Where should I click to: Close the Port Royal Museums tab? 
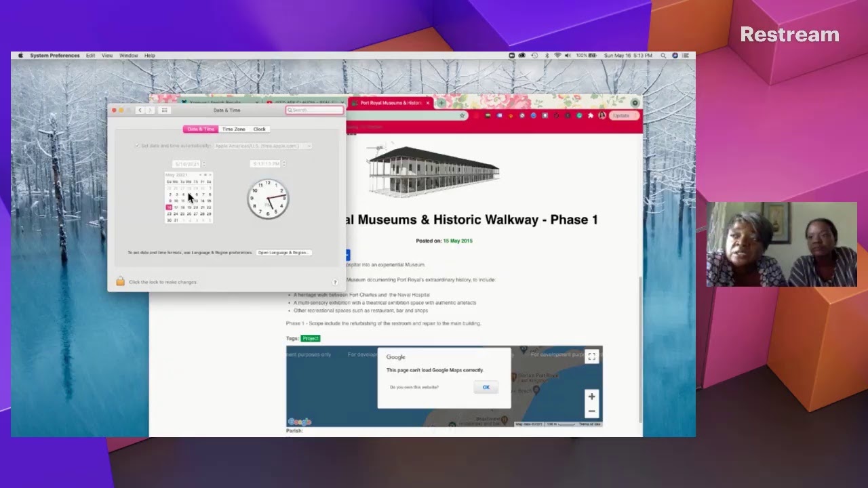coord(427,103)
